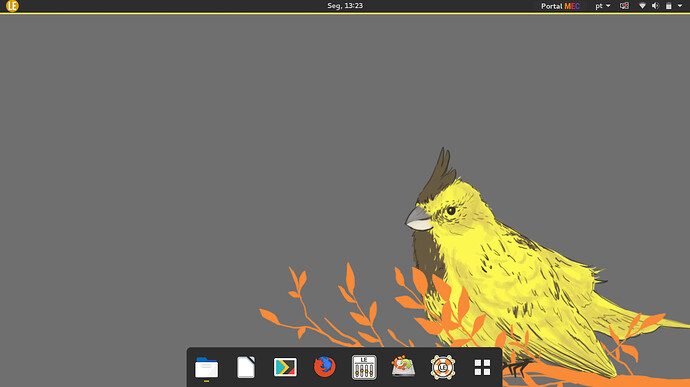Open the clock showing Seg, 13:23

(x=345, y=6)
